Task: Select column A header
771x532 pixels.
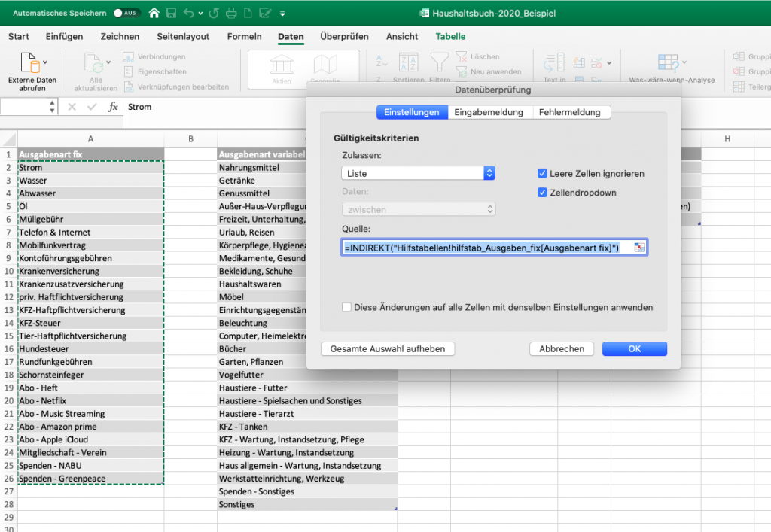Action: click(x=90, y=139)
